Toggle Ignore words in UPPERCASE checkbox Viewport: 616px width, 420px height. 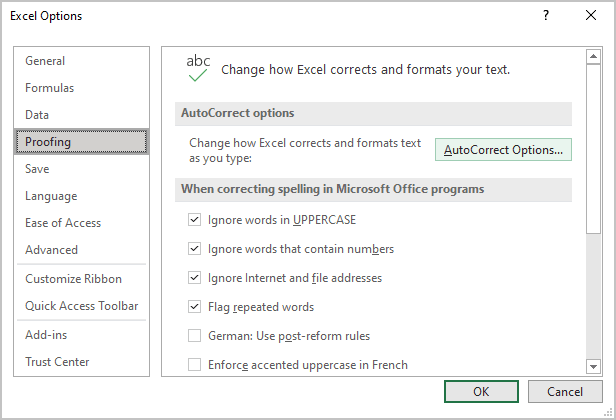(x=194, y=220)
